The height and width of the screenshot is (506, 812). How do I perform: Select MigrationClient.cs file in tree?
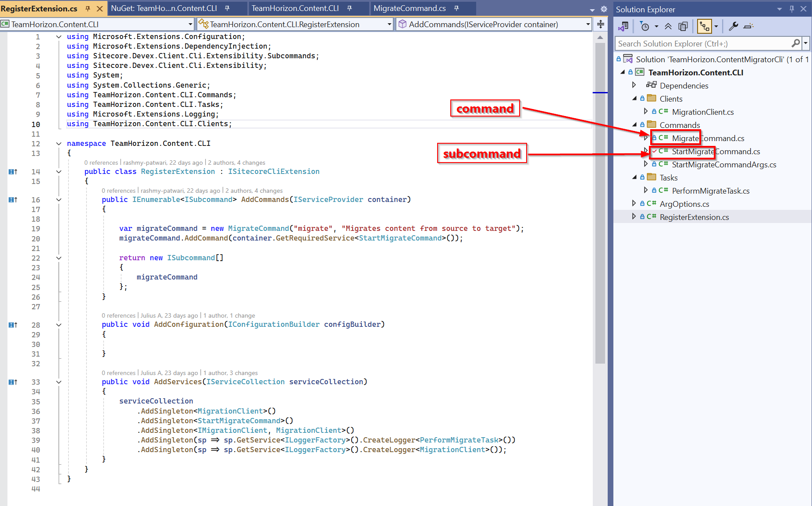pyautogui.click(x=702, y=112)
